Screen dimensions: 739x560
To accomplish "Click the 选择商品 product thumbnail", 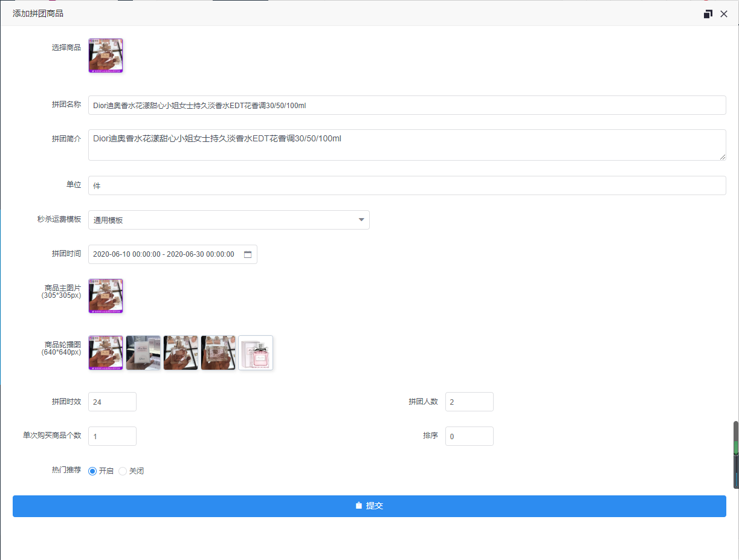I will [x=106, y=56].
